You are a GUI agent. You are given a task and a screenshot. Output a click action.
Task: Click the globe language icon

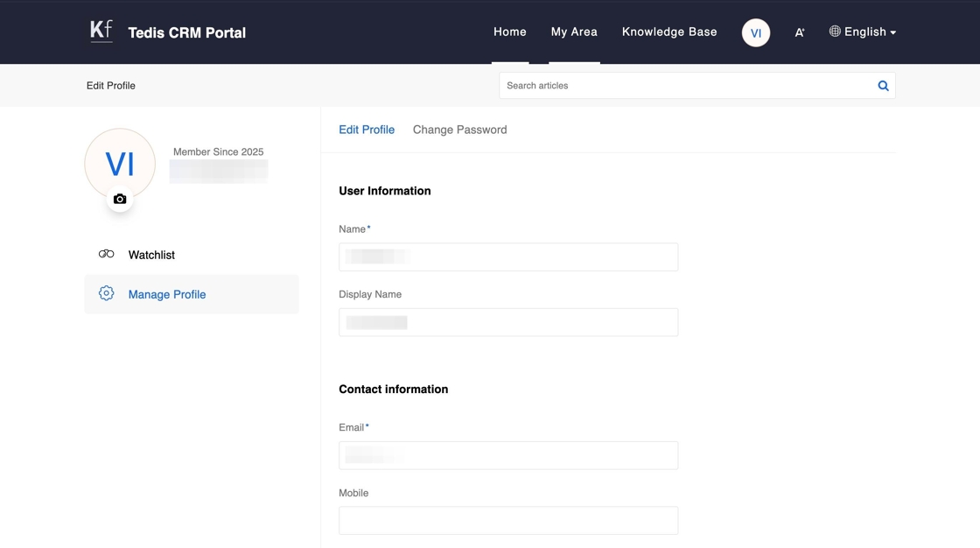point(835,32)
